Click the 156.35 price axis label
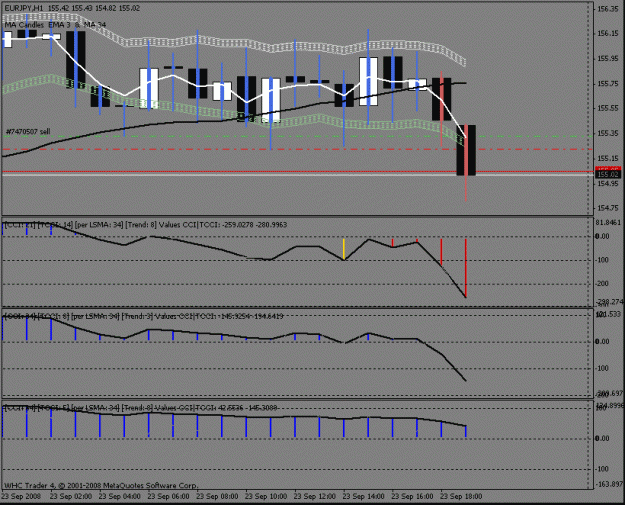 point(607,9)
